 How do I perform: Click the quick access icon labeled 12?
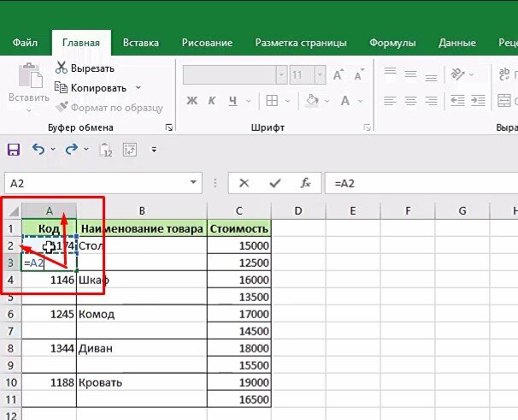[x=106, y=150]
